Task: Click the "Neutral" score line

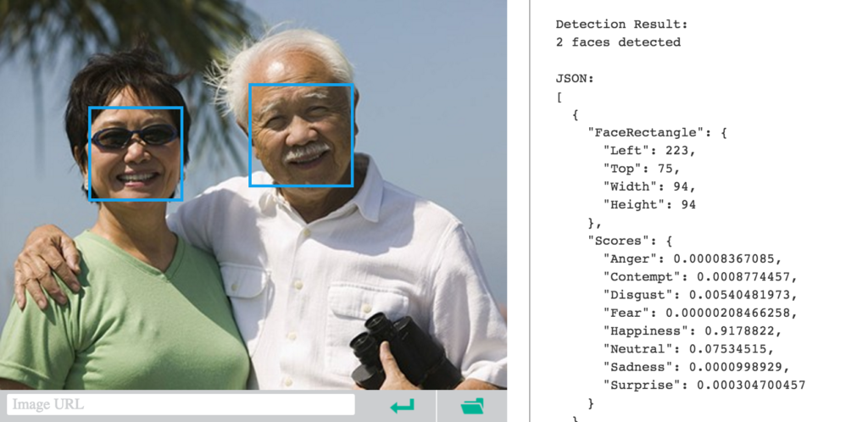Action: 688,349
